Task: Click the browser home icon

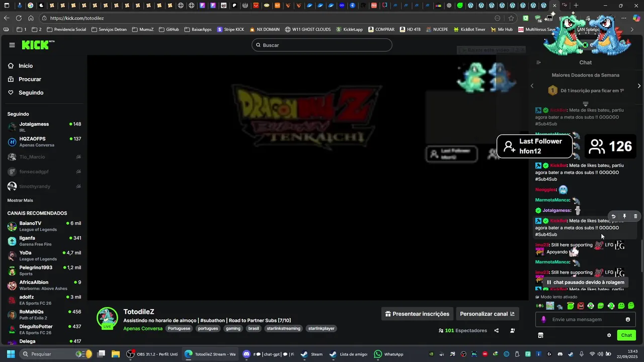Action: point(31,18)
